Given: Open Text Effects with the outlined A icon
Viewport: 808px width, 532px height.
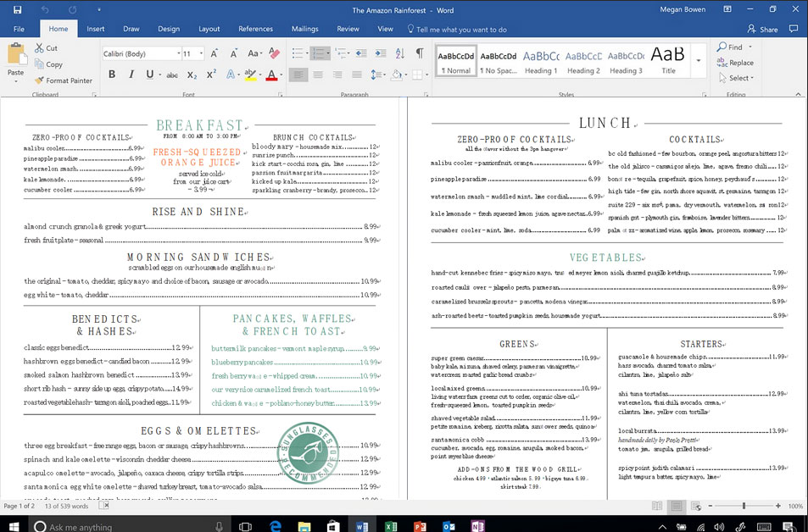Looking at the screenshot, I should pyautogui.click(x=231, y=75).
